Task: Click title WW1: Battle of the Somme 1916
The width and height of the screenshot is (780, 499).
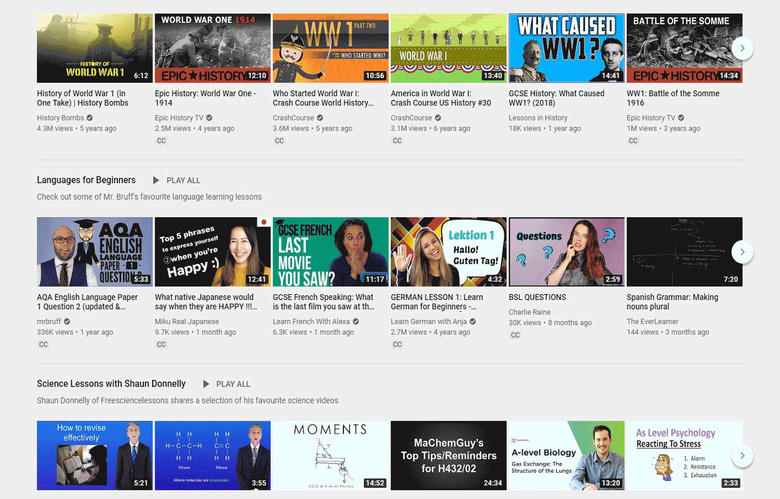Action: [673, 98]
